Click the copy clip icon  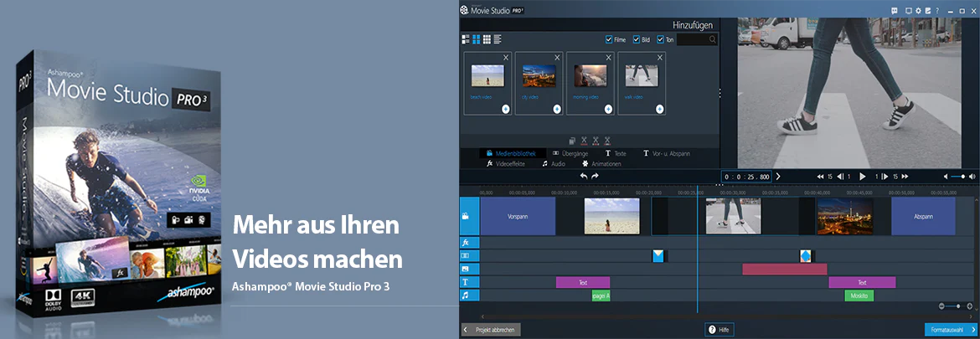click(572, 141)
